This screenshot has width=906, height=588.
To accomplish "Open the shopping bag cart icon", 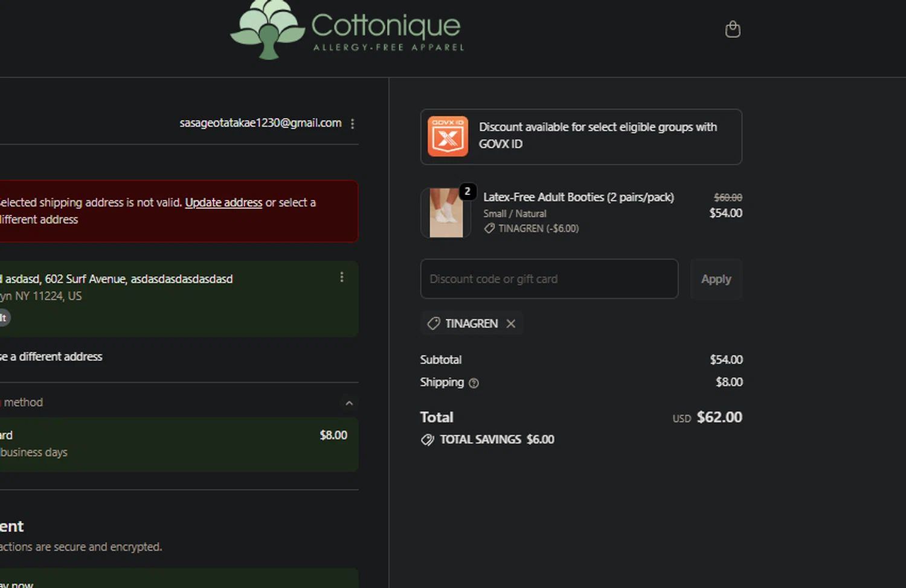I will click(733, 30).
